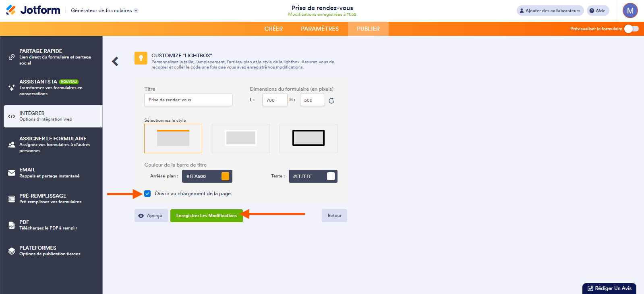Select the PDF icon in sidebar
644x294 pixels.
pyautogui.click(x=12, y=225)
